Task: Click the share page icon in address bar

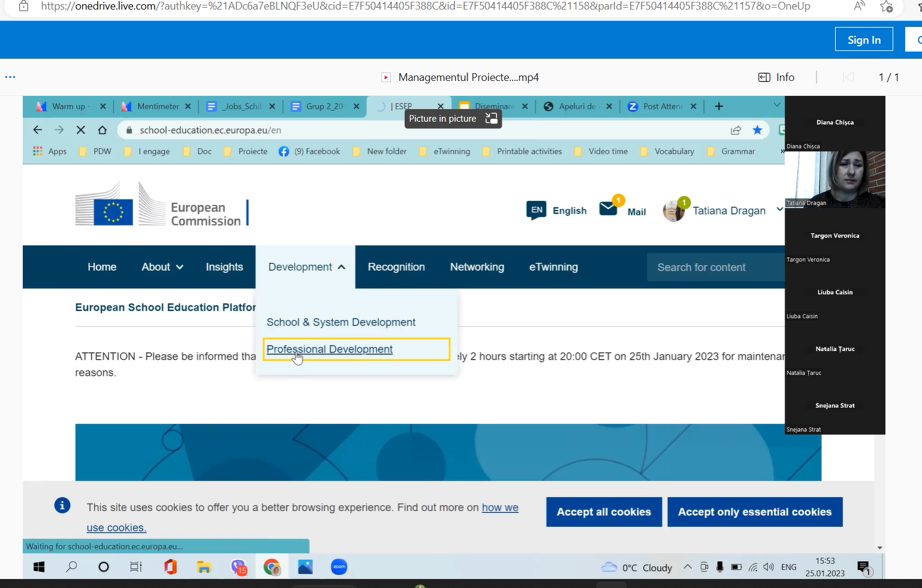Action: pyautogui.click(x=736, y=130)
